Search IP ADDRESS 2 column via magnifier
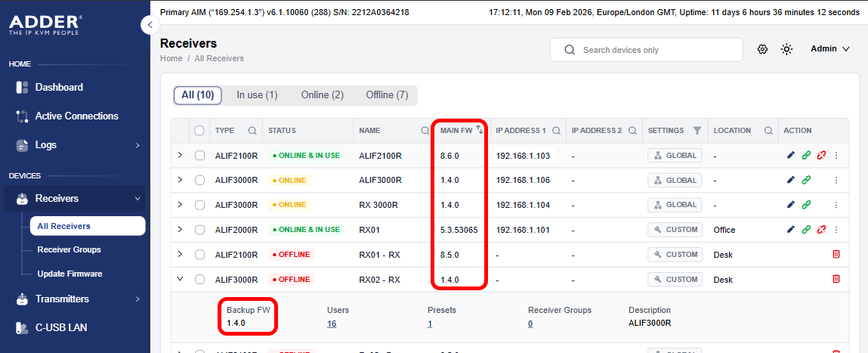 (633, 131)
